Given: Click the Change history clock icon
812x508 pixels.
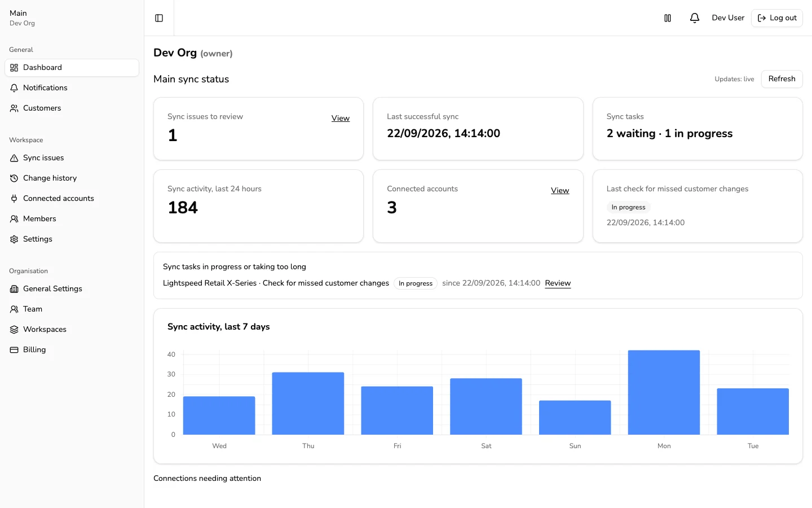Looking at the screenshot, I should coord(14,178).
